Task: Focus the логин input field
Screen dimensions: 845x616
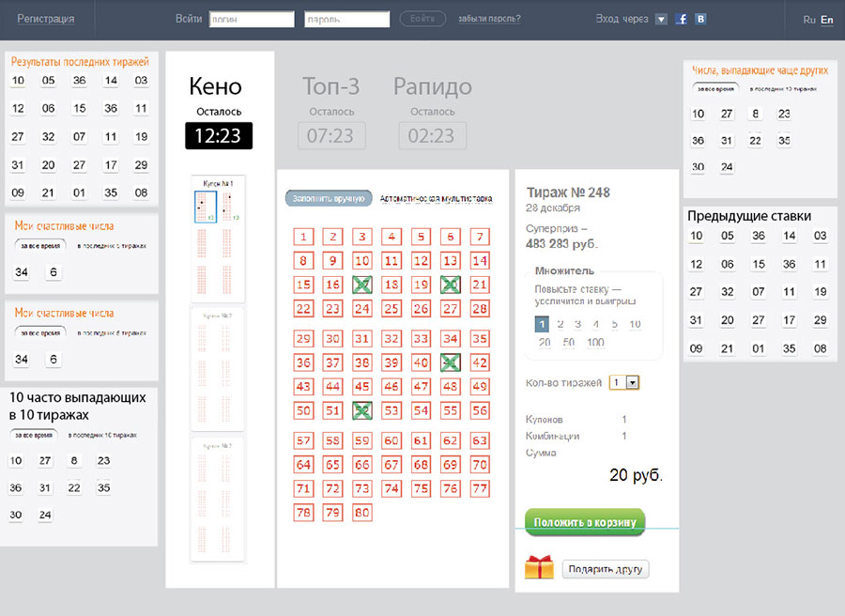Action: pos(252,20)
